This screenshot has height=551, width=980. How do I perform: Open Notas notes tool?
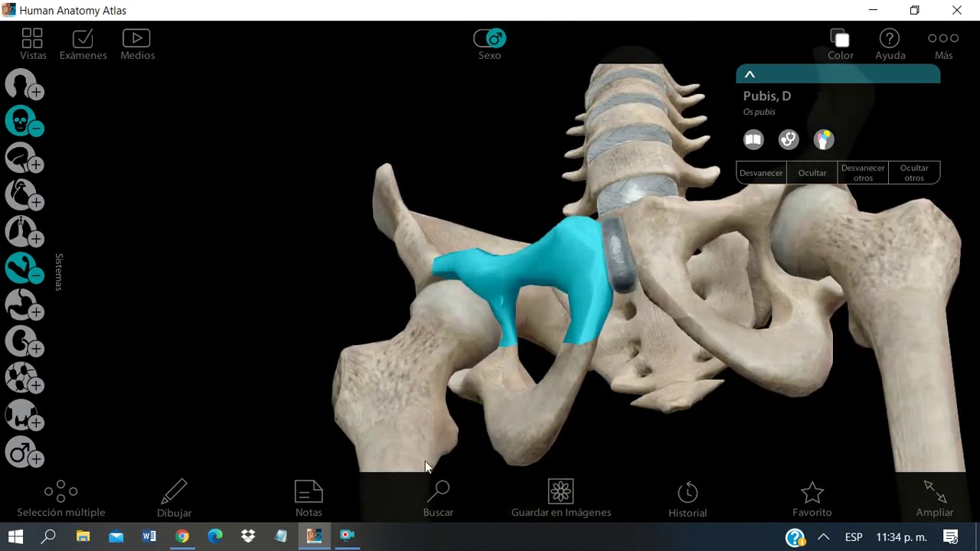[309, 498]
